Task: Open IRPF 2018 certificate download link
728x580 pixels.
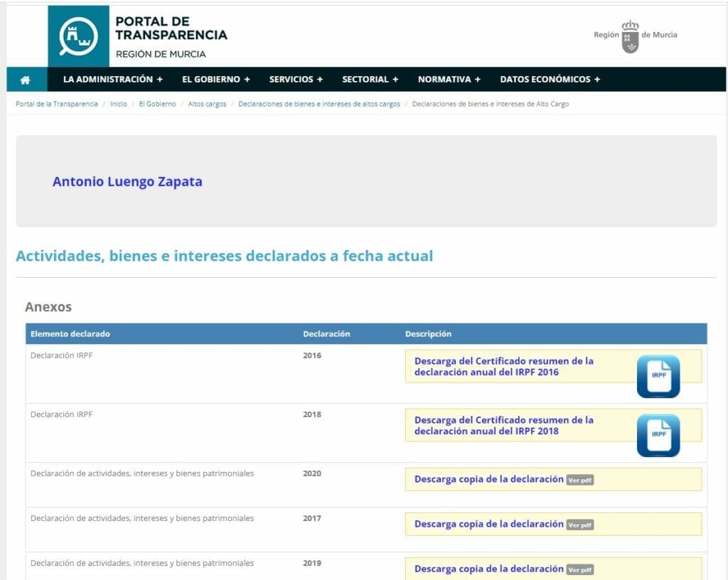Action: pyautogui.click(x=503, y=425)
